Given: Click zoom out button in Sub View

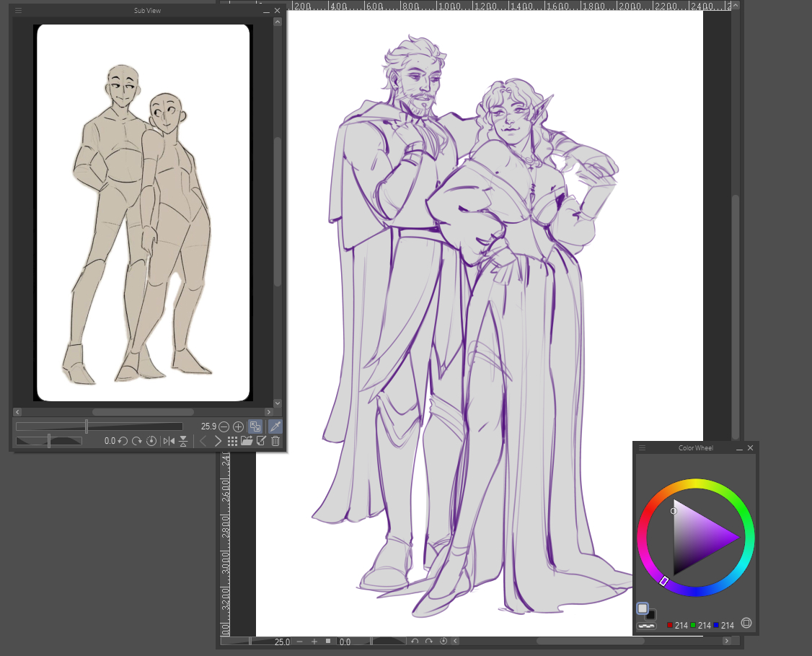Looking at the screenshot, I should click(x=224, y=427).
